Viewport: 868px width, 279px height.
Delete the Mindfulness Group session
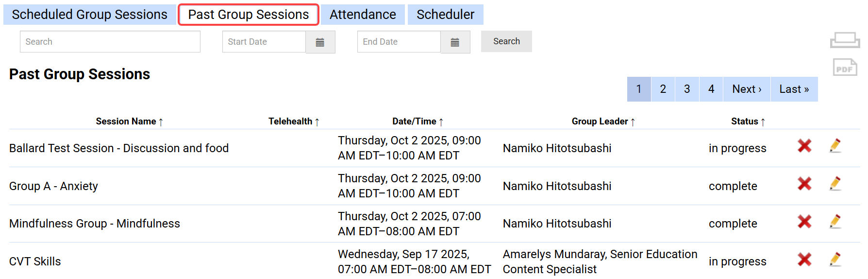(804, 222)
